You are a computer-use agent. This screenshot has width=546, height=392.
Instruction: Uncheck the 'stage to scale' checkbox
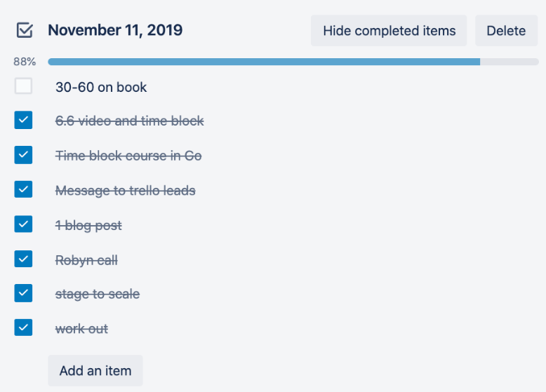[x=23, y=293]
